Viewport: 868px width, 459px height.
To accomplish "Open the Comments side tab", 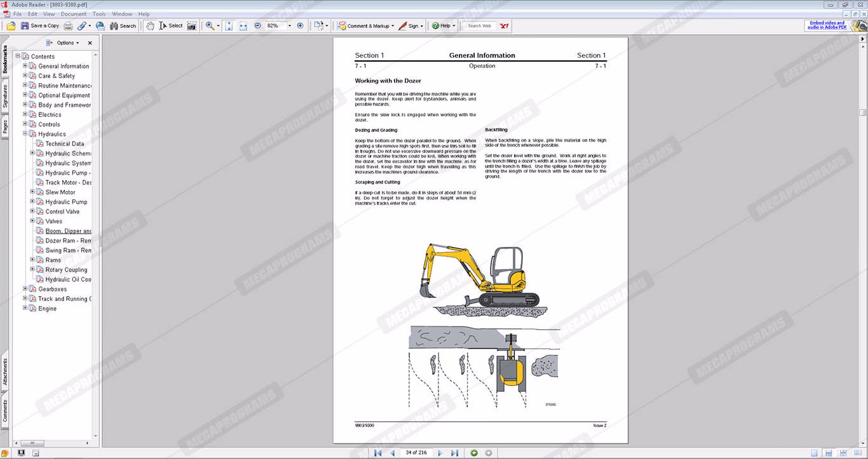I will (x=5, y=410).
